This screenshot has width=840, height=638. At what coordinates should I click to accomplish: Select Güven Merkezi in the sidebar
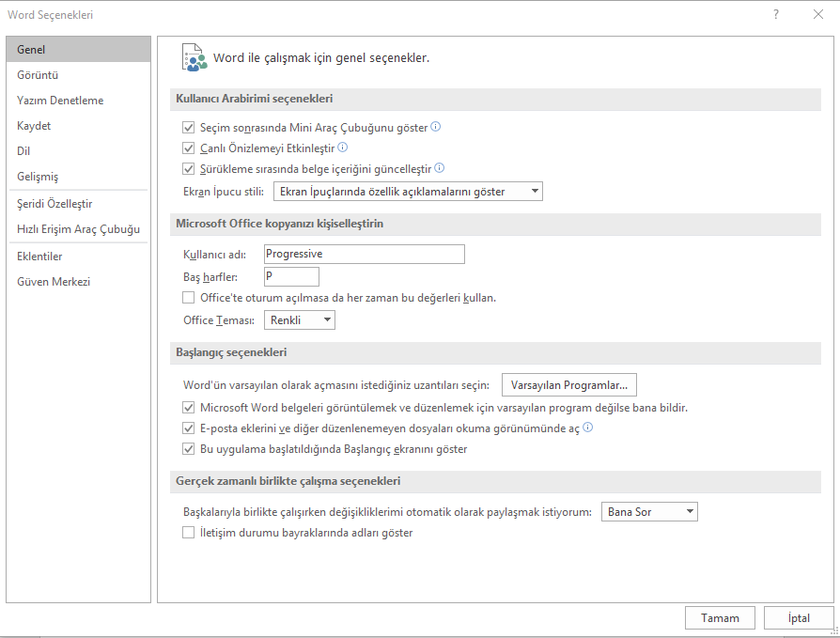pos(54,282)
